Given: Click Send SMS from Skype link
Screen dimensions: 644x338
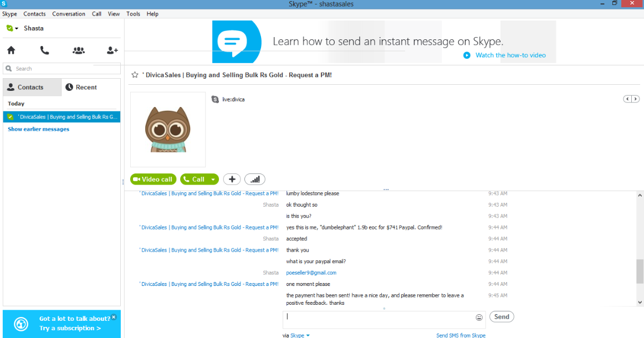Looking at the screenshot, I should pyautogui.click(x=461, y=336).
